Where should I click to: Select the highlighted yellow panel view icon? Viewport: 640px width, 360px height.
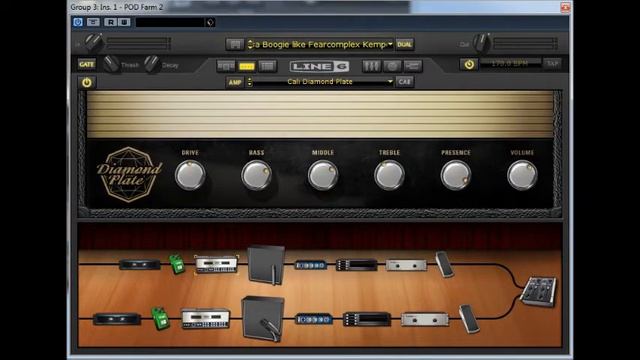pyautogui.click(x=247, y=66)
